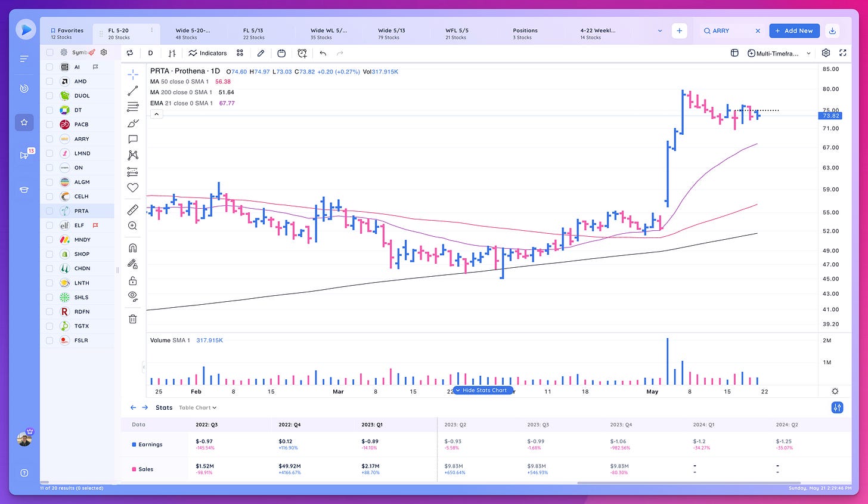Select the LMND symbol row
The height and width of the screenshot is (504, 868).
pyautogui.click(x=77, y=153)
